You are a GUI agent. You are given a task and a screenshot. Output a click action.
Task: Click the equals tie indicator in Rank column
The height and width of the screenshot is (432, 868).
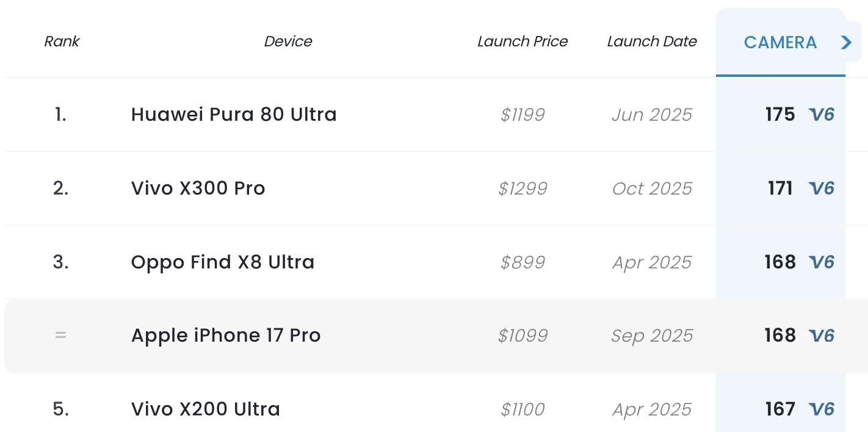(60, 336)
